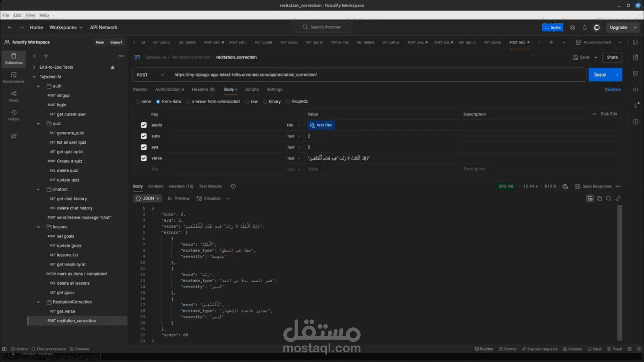Open the View menu
The height and width of the screenshot is (362, 644).
tap(30, 15)
